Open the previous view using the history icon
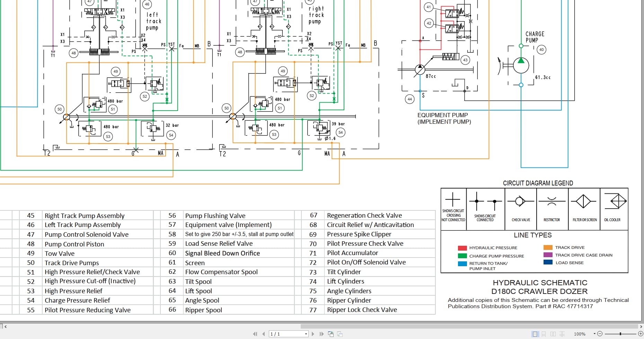644x339 pixels. 331,334
